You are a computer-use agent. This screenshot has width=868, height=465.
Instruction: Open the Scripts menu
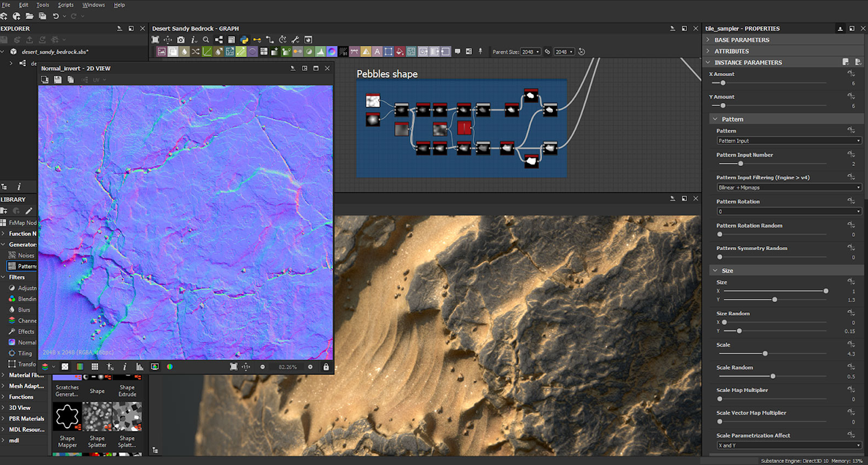(65, 5)
